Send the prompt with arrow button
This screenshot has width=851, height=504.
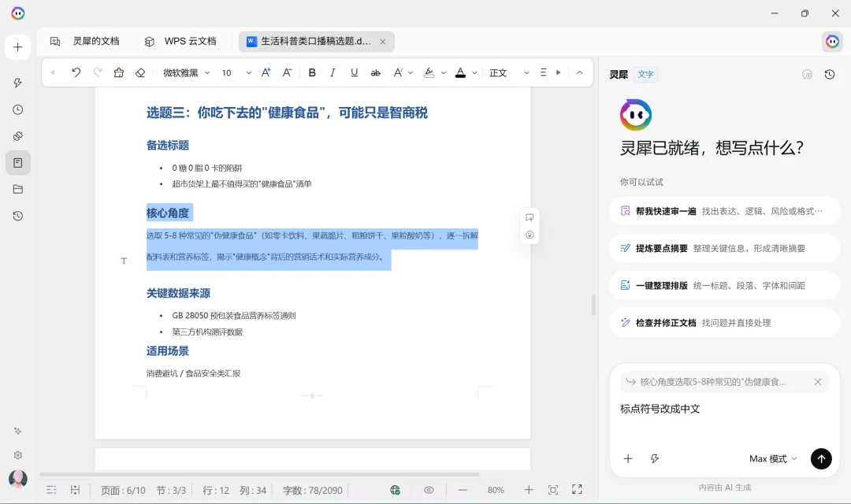coord(821,458)
